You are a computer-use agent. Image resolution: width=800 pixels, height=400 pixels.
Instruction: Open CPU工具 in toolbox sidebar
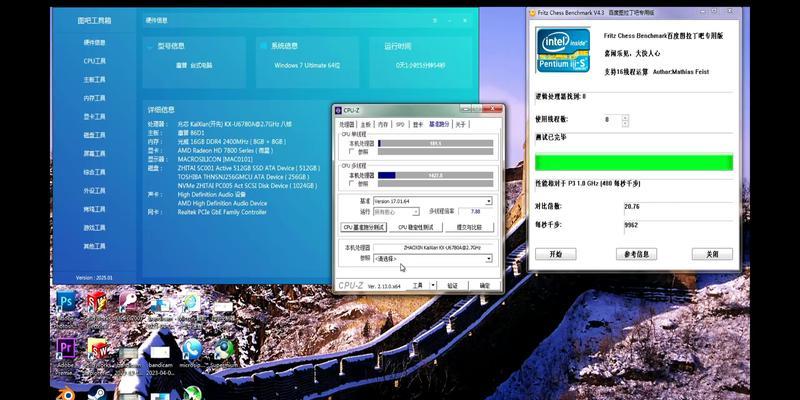pyautogui.click(x=94, y=61)
